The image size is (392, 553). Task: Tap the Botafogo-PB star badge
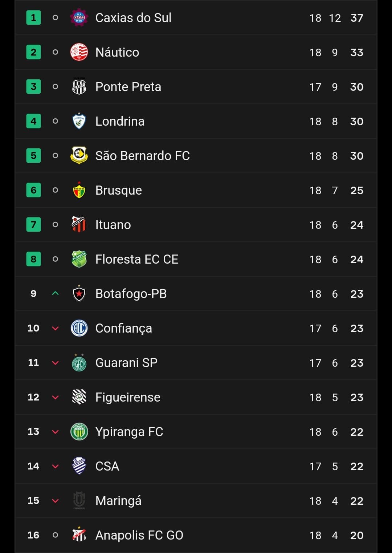tap(79, 293)
